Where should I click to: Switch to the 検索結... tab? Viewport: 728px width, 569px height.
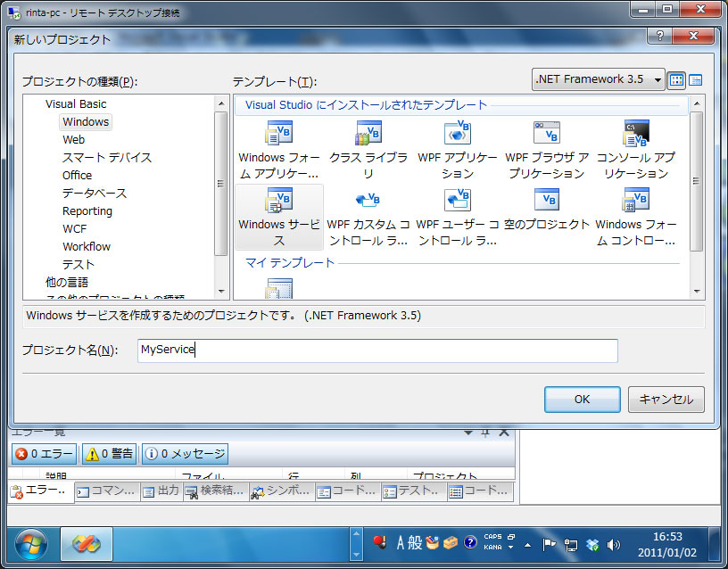pos(215,491)
